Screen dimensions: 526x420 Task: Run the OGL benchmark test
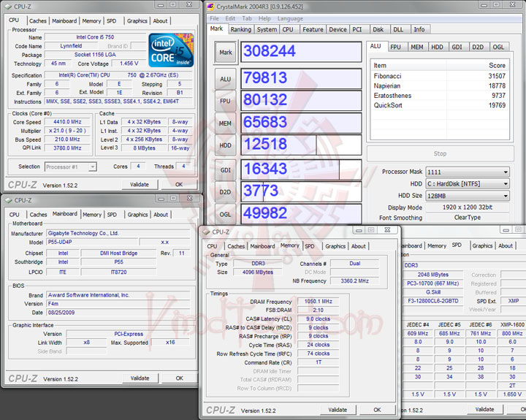tap(226, 214)
